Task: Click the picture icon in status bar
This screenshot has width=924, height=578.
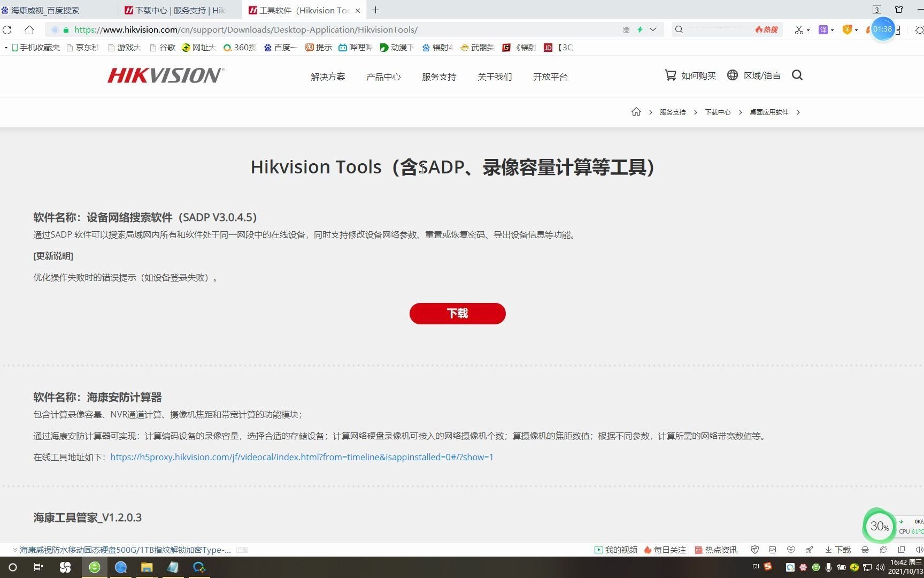Action: click(772, 550)
